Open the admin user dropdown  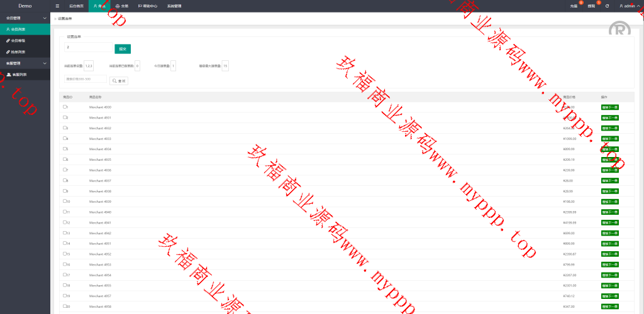tap(629, 6)
